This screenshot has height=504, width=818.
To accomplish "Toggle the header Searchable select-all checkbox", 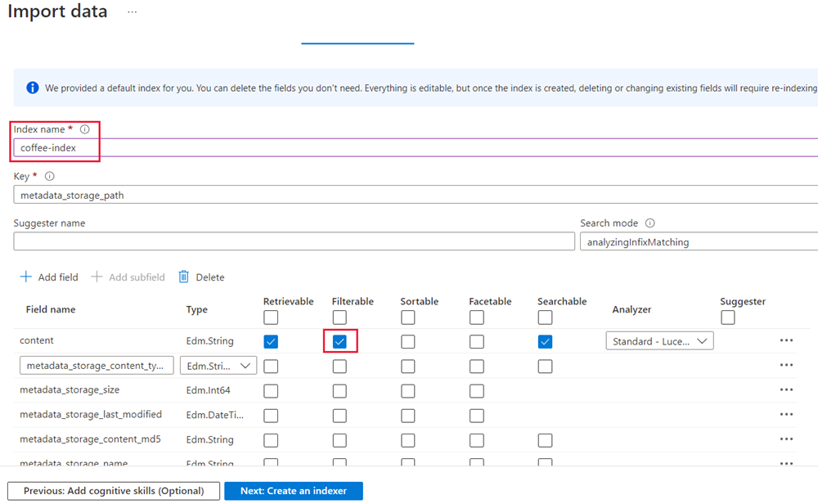I will 545,317.
